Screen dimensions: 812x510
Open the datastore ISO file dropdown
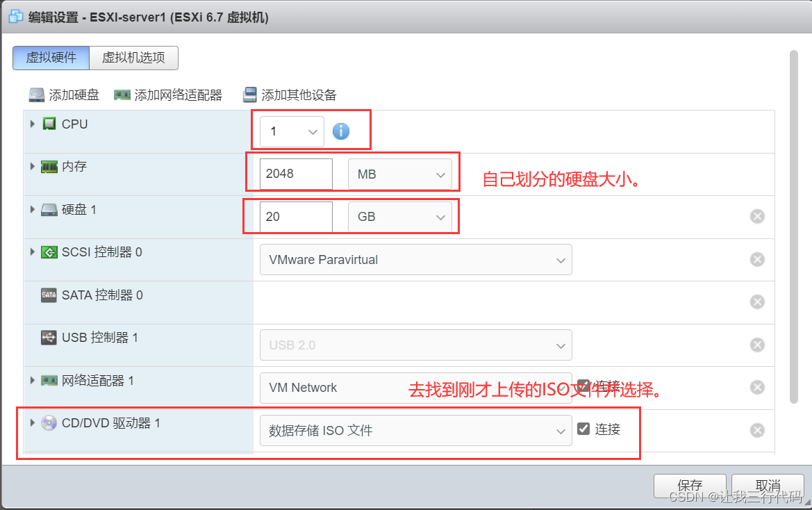[x=416, y=430]
